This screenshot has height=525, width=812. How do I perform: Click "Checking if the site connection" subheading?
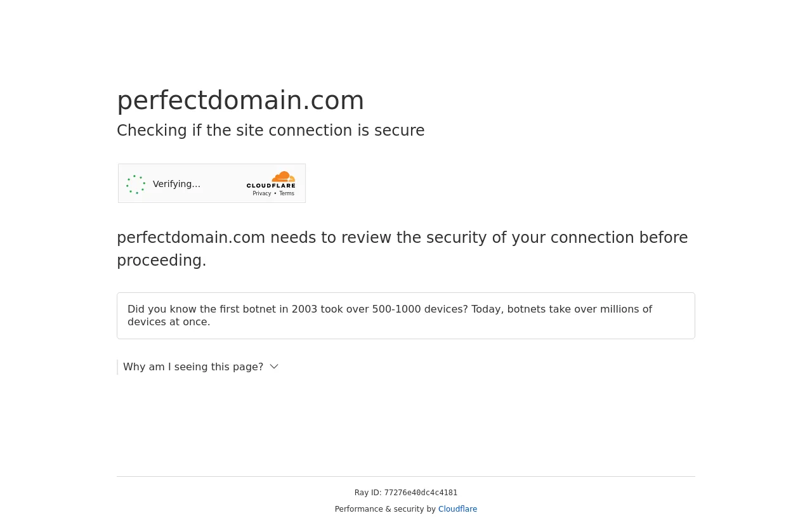click(x=271, y=131)
